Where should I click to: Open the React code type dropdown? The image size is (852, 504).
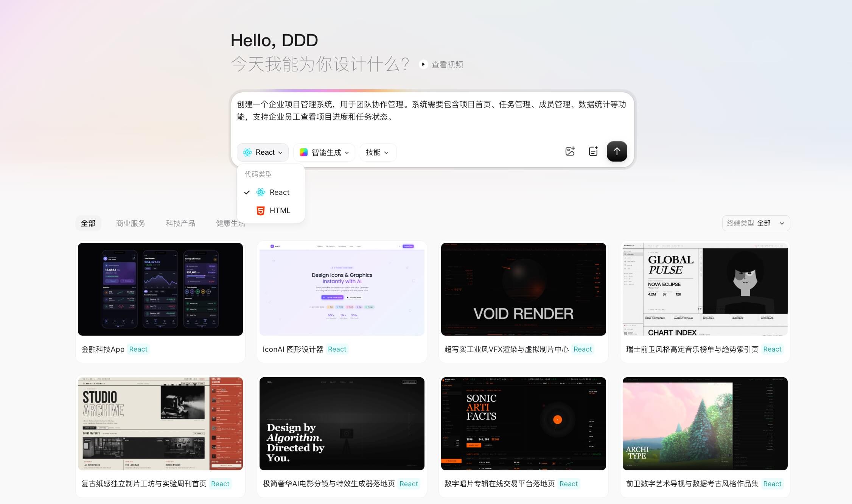[x=263, y=152]
